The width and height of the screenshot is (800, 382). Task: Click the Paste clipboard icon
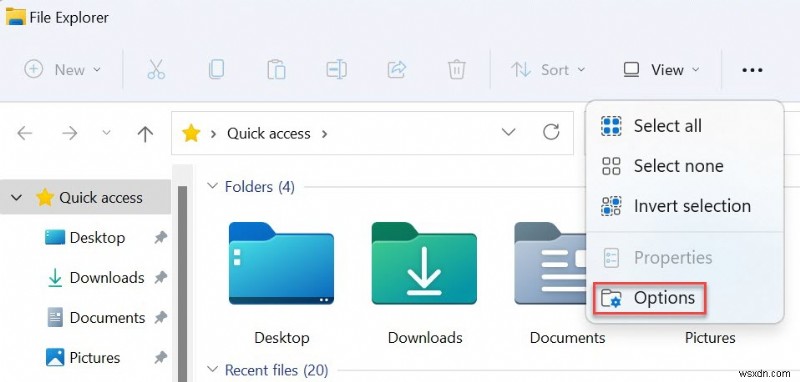click(x=276, y=69)
